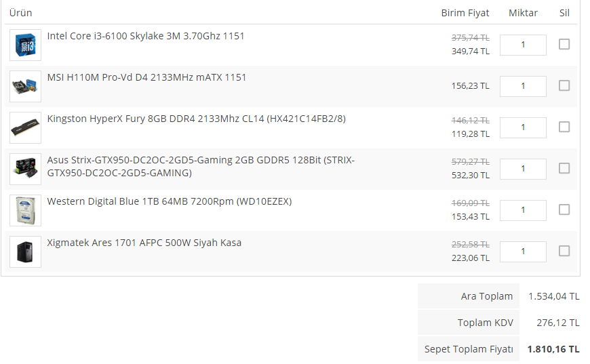
Task: Check the Sil box for MSI H110M
Action: coord(564,85)
